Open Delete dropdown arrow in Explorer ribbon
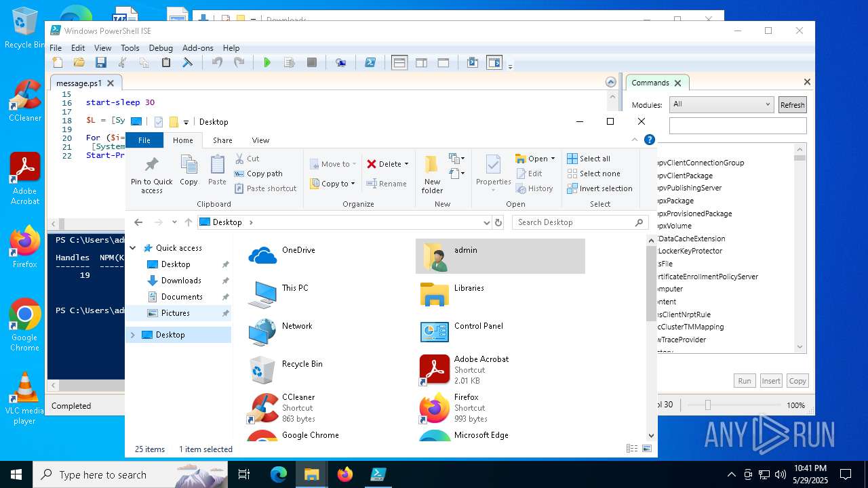 (406, 164)
